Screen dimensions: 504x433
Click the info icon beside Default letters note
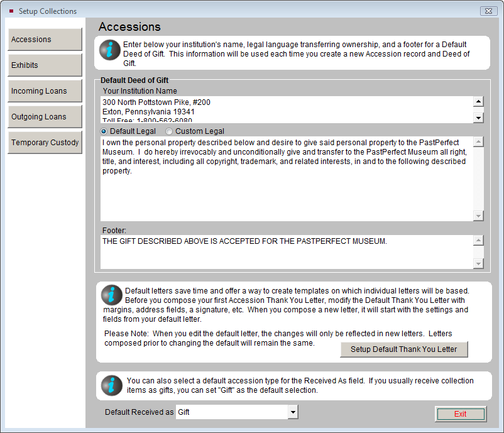[111, 295]
